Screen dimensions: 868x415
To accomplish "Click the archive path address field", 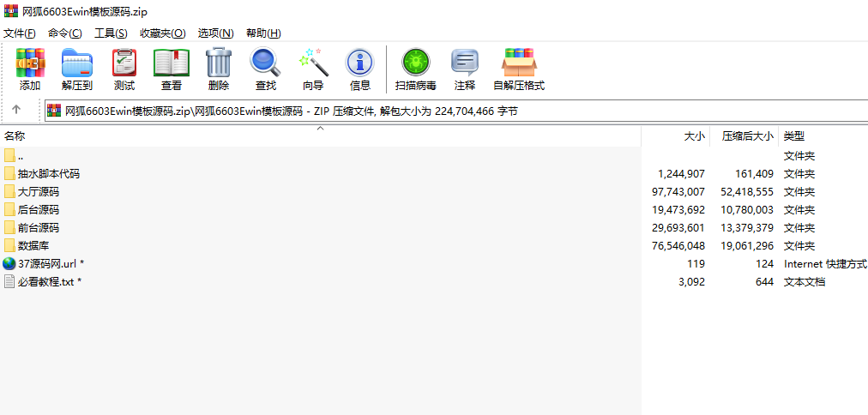I will tap(456, 111).
